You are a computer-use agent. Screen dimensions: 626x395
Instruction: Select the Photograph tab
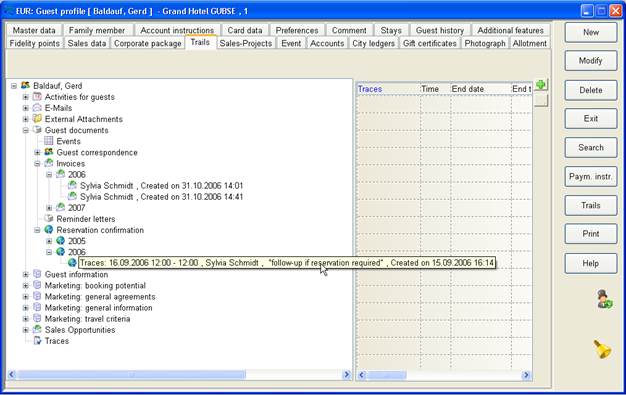pos(485,43)
